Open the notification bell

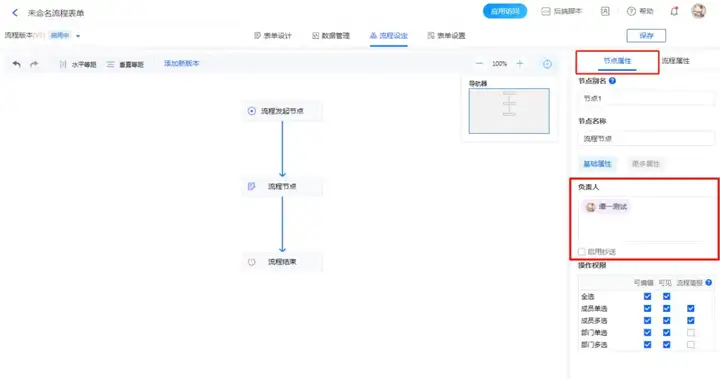[674, 11]
